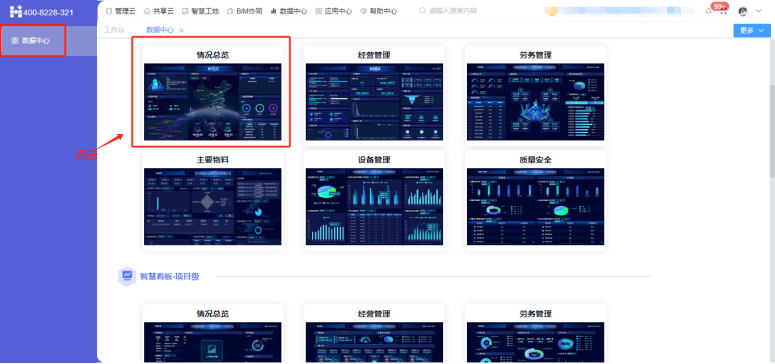The image size is (775, 364).
Task: Click the user avatar picture
Action: (x=742, y=11)
